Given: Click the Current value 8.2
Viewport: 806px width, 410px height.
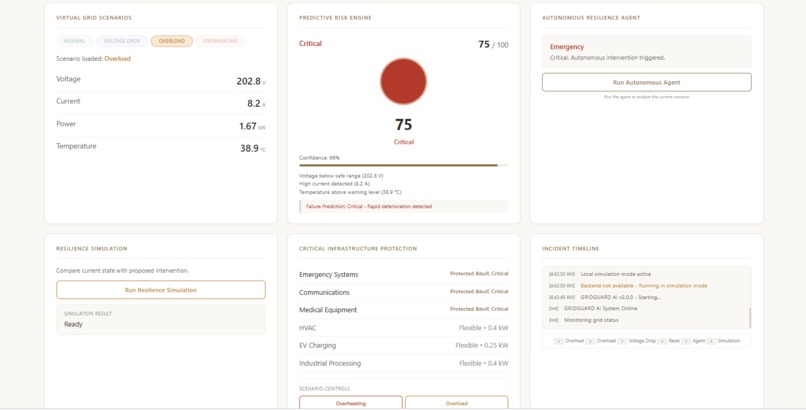Looking at the screenshot, I should [256, 103].
